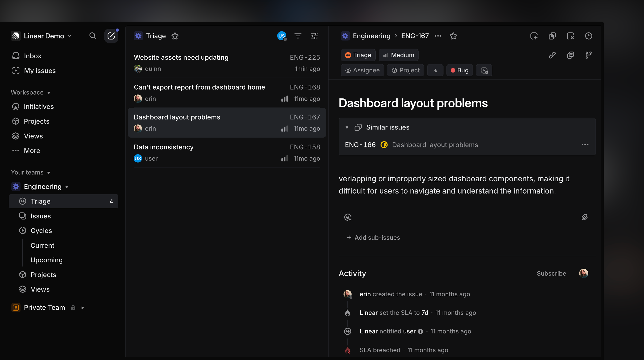
Task: Open the filter icon in Triage header
Action: [x=298, y=36]
